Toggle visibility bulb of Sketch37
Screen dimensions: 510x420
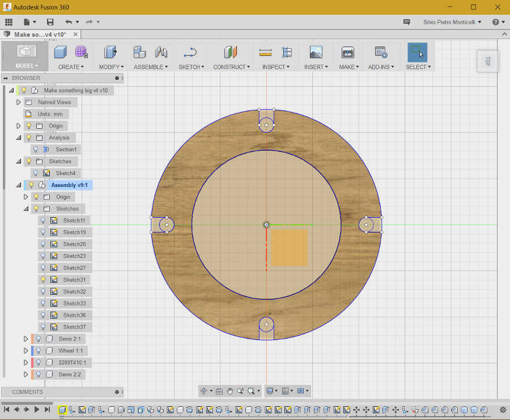coord(43,327)
